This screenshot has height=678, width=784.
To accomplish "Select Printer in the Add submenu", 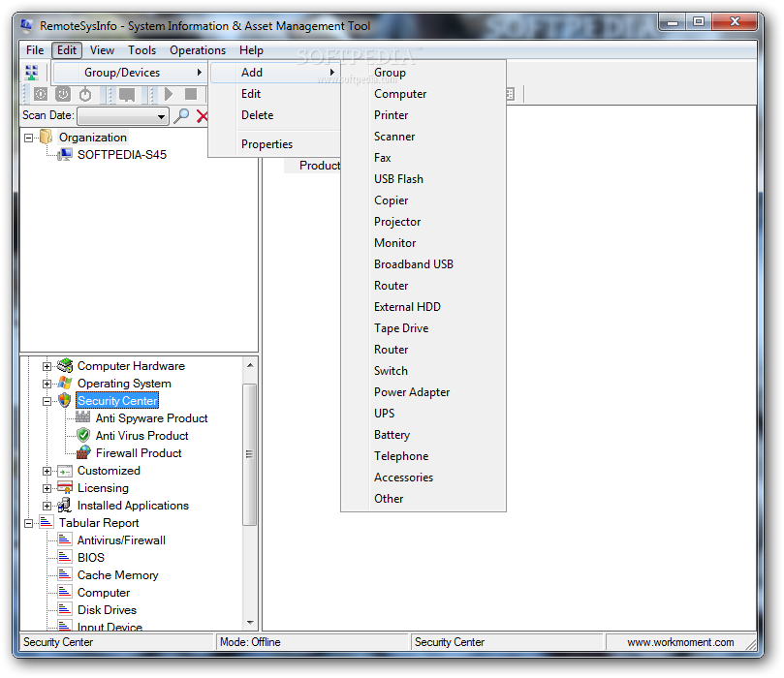I will pos(423,115).
